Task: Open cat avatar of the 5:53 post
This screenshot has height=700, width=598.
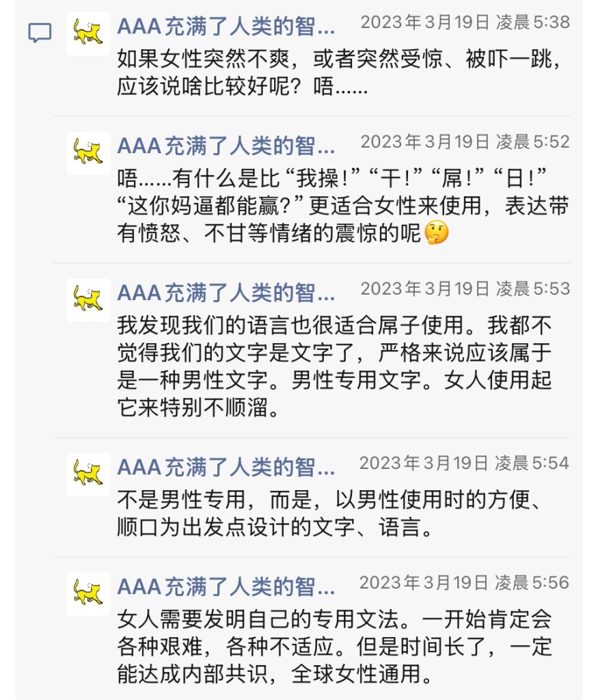Action: pyautogui.click(x=88, y=300)
